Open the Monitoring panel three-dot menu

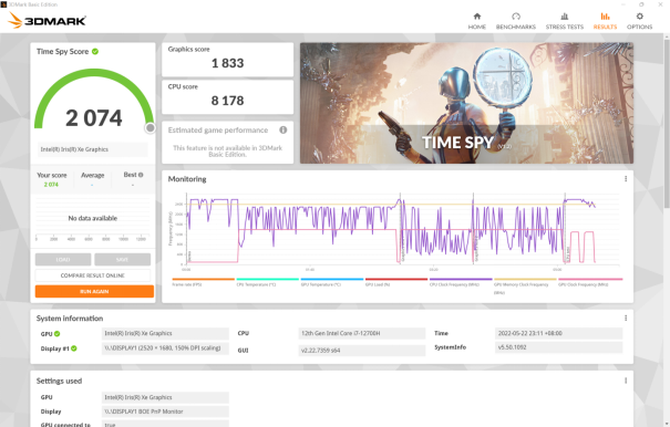(626, 179)
